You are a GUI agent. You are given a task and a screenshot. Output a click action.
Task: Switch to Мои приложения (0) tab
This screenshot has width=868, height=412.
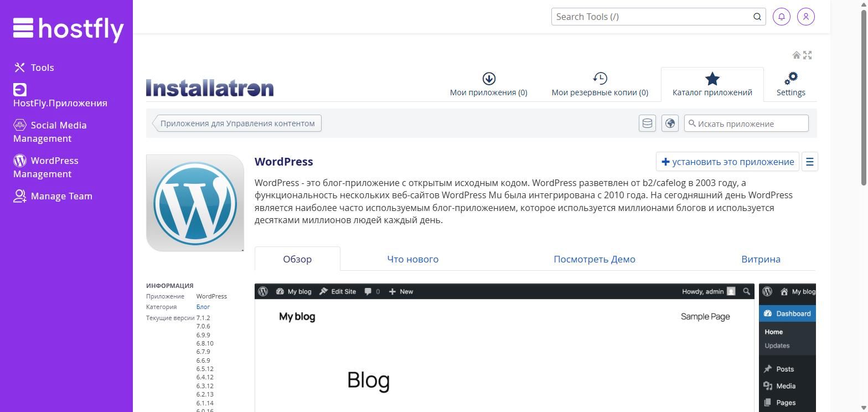point(489,85)
